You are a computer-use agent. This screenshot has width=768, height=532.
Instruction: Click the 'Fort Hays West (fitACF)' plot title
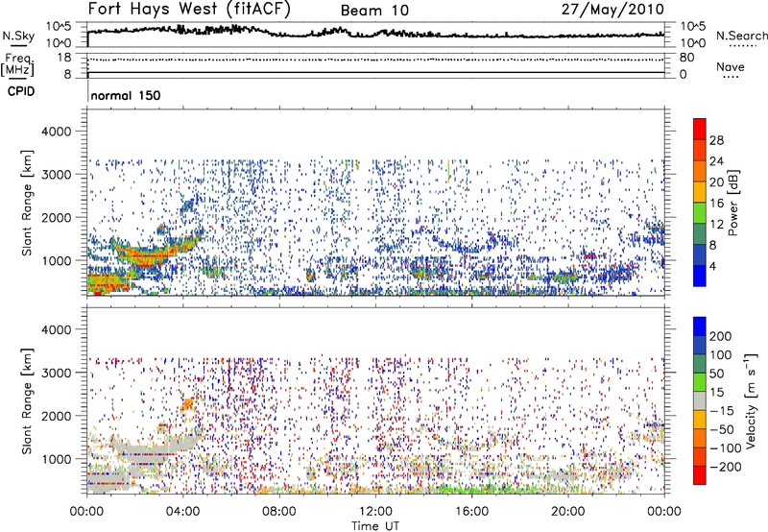click(x=189, y=10)
